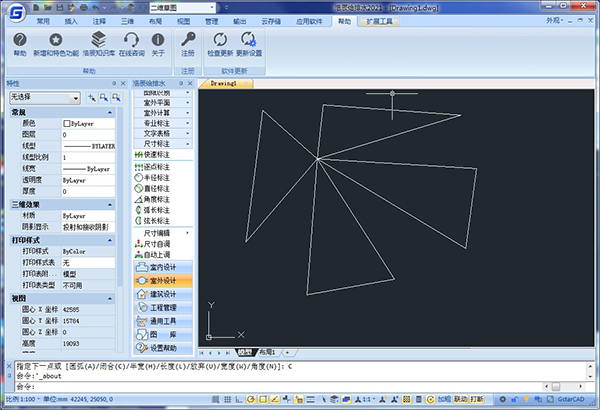Open 更新设置 update settings icon
This screenshot has height=410, width=600.
249,40
